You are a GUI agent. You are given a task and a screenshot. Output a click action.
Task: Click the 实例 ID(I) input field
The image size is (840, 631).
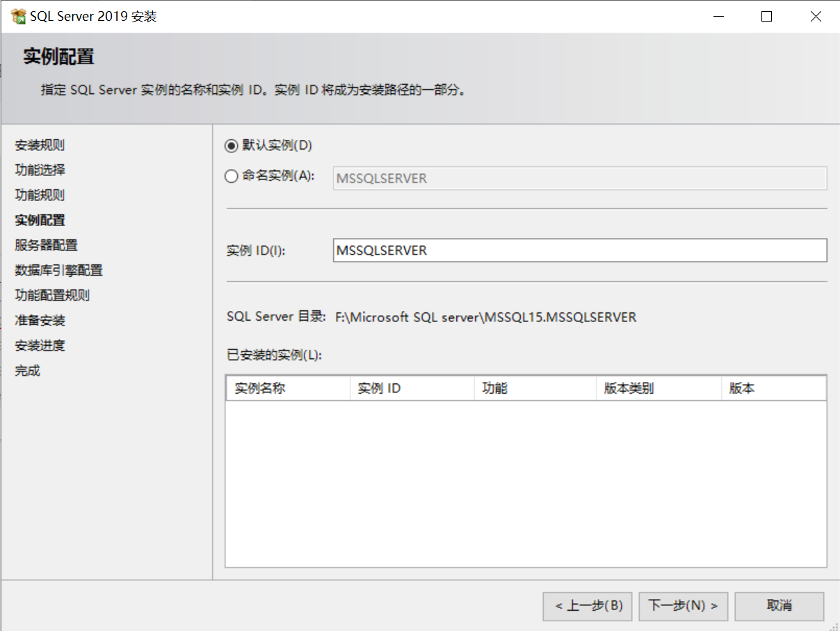(580, 250)
